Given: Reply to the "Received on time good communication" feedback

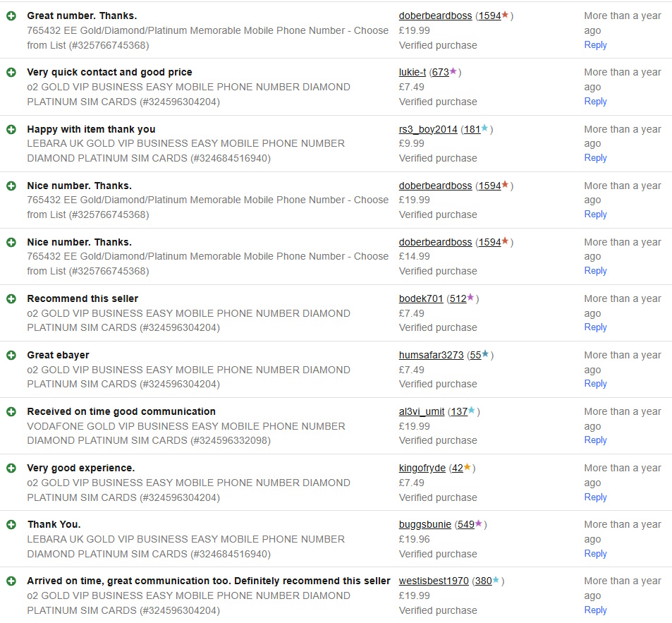Looking at the screenshot, I should [595, 440].
